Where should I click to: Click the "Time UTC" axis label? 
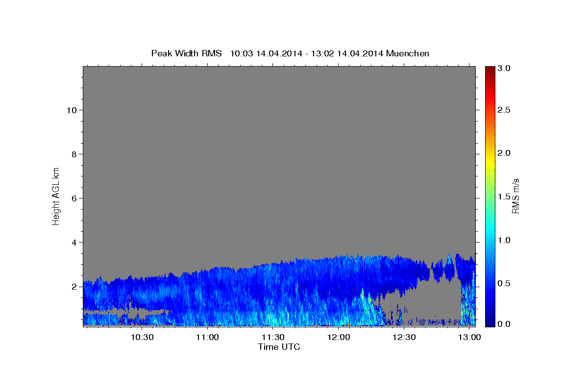(x=279, y=347)
